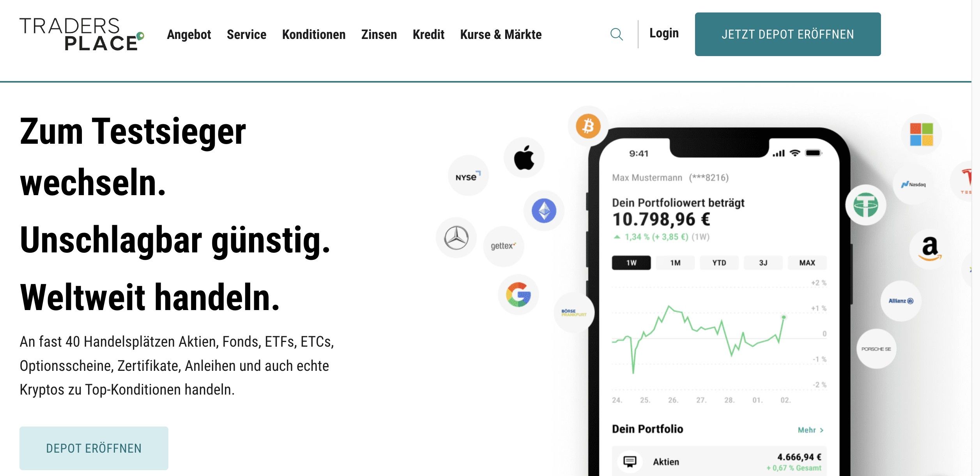Select the MAX chart range tab
Screen dimensions: 980x476
pyautogui.click(x=807, y=263)
